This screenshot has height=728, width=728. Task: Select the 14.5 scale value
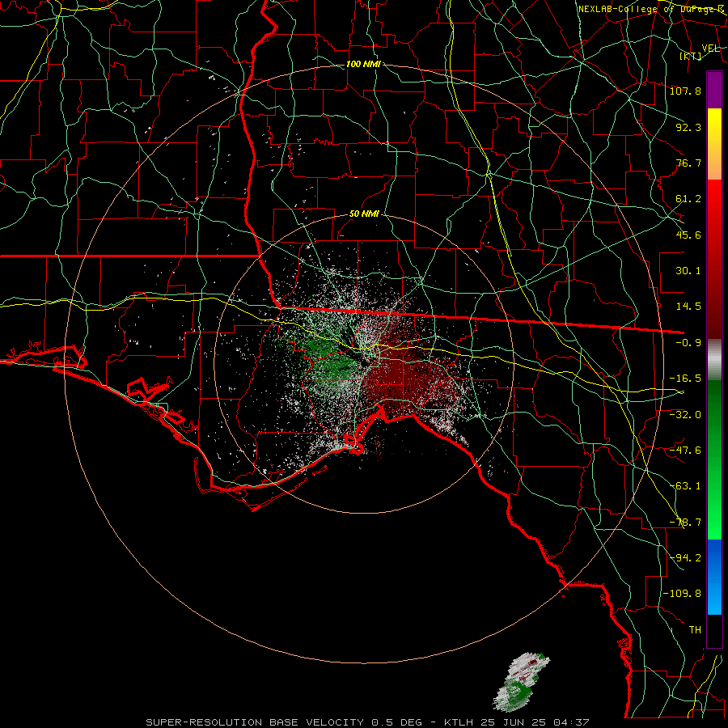688,307
